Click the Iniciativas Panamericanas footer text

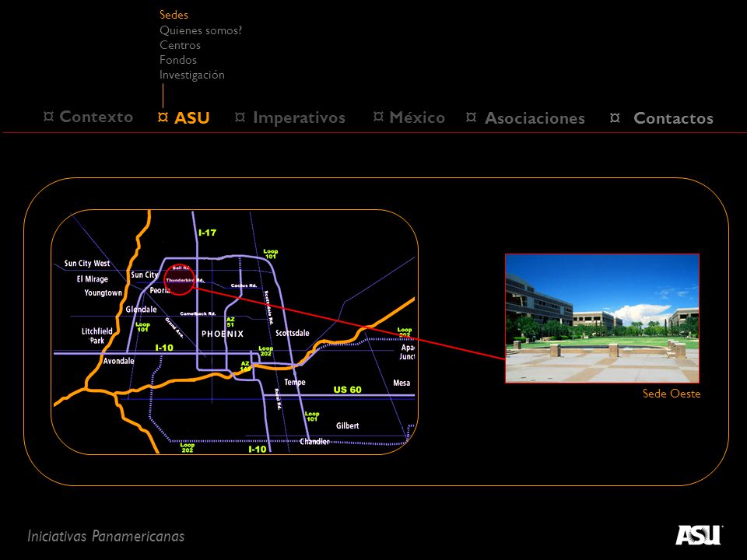[106, 536]
